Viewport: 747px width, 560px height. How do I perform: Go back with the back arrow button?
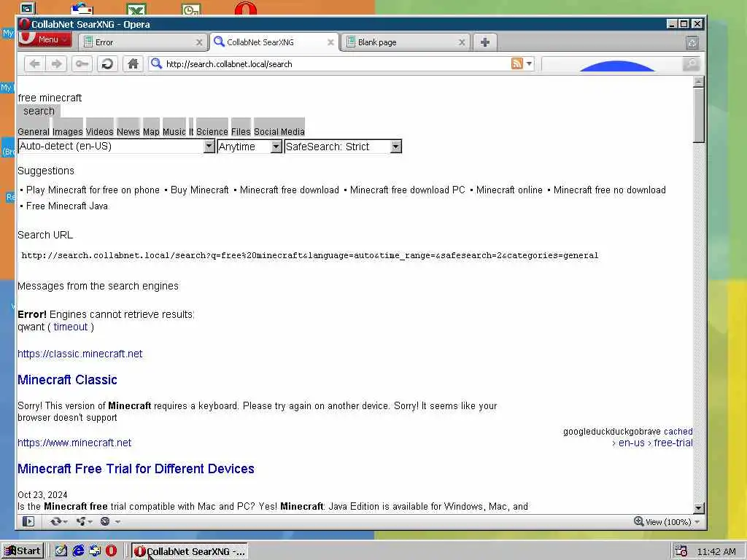click(x=34, y=64)
